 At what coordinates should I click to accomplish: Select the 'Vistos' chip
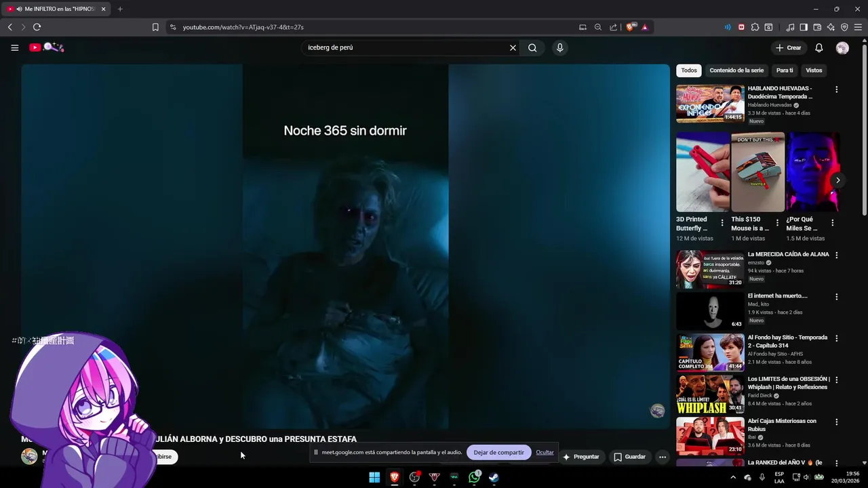coord(814,70)
